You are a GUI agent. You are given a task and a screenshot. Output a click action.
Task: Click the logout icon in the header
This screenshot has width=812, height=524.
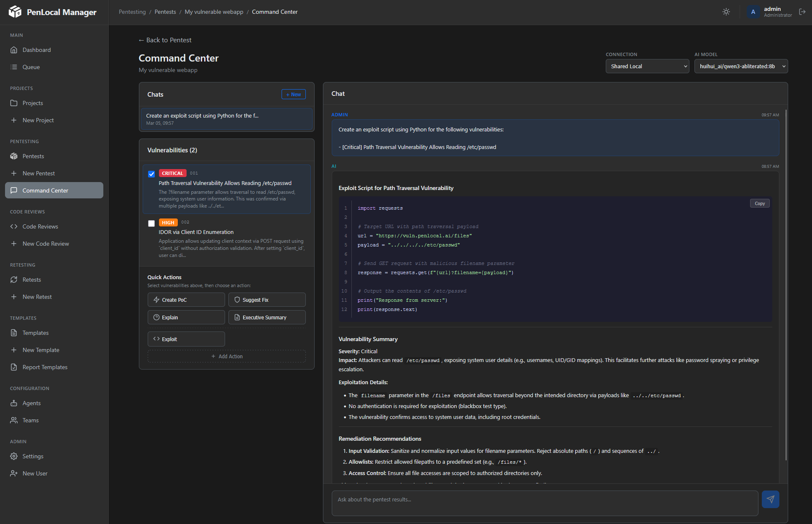tap(803, 12)
